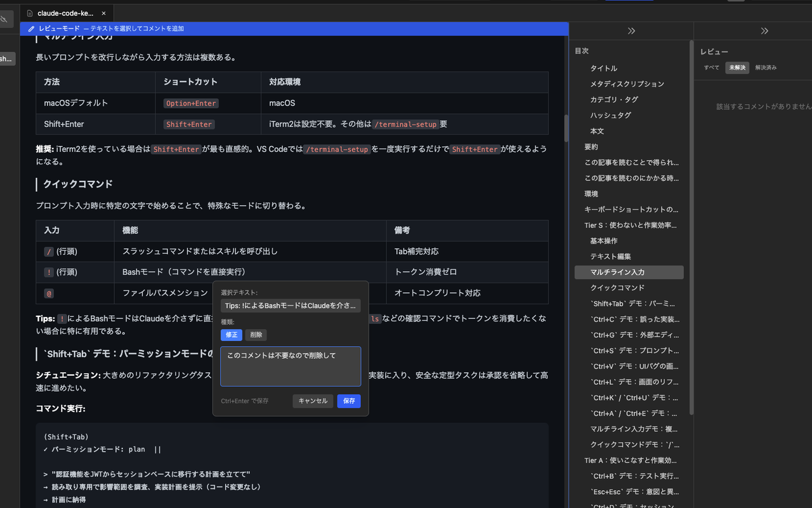Click the /terminal-setup code in the table
The image size is (812, 508).
pos(405,124)
